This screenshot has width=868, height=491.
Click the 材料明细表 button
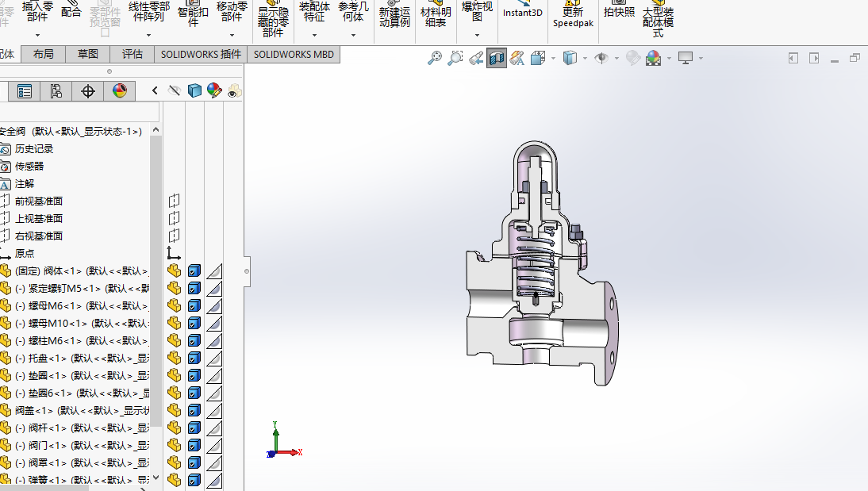coord(436,17)
